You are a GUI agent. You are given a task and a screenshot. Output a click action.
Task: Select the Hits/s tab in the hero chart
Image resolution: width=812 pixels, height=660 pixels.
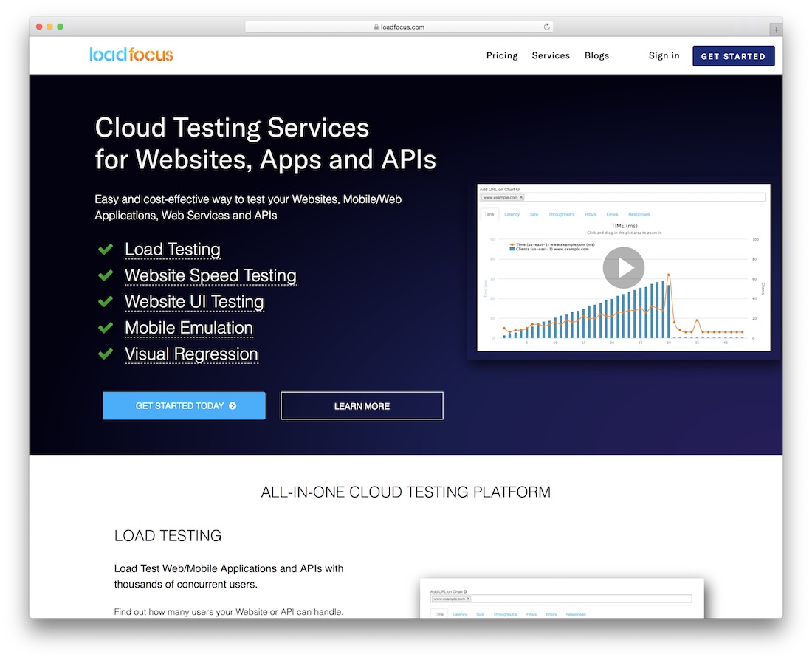[591, 214]
